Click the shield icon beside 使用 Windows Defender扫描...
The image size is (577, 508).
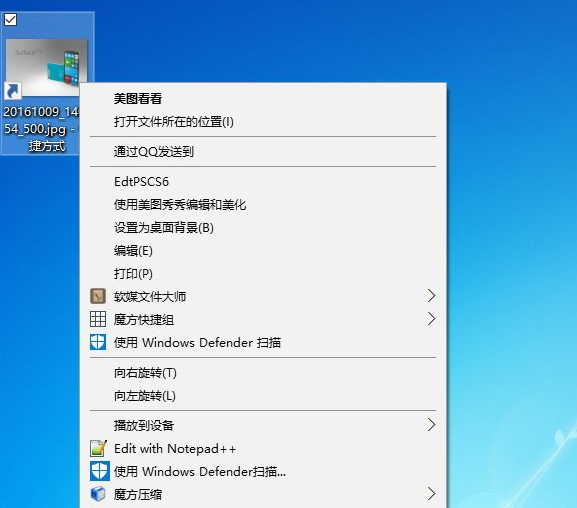click(99, 471)
